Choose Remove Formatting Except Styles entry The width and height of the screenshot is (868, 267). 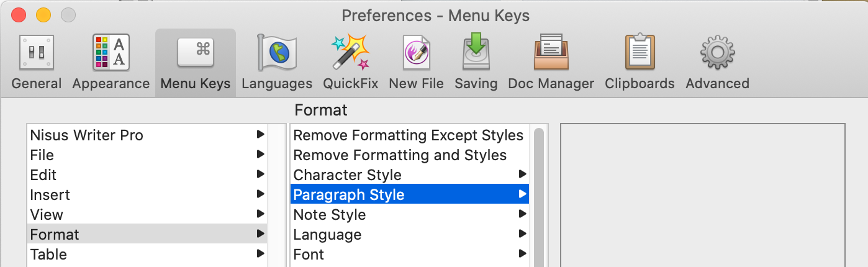click(x=408, y=135)
